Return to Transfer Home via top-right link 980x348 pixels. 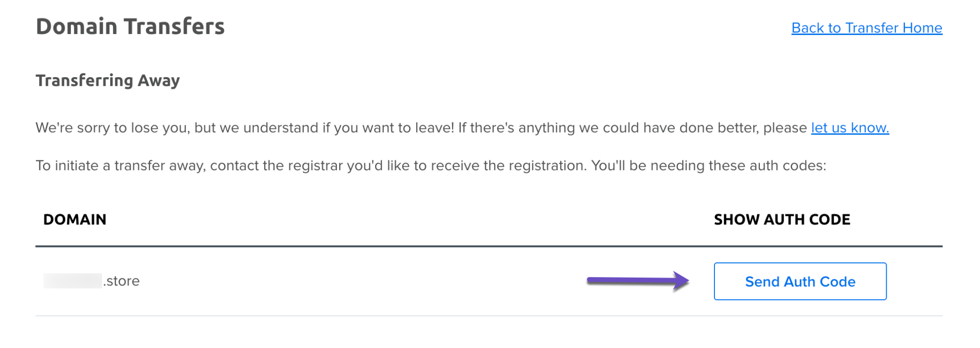pyautogui.click(x=866, y=27)
